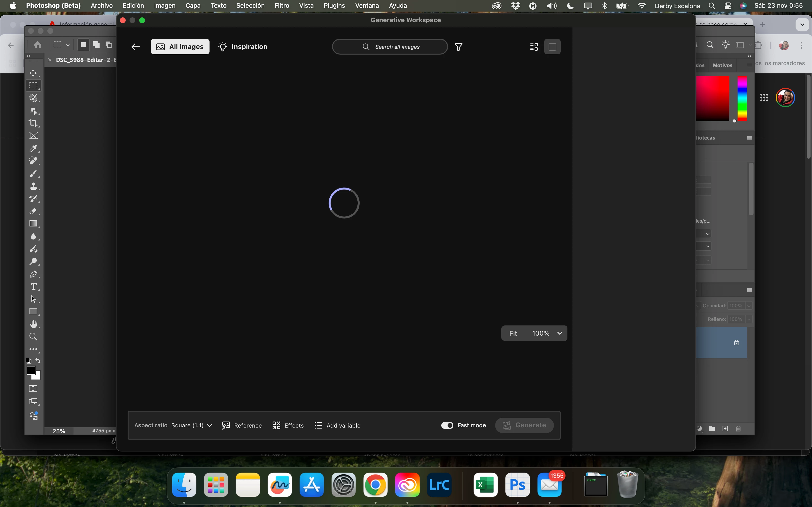The height and width of the screenshot is (507, 812).
Task: Swap foreground and background colors
Action: [38, 361]
